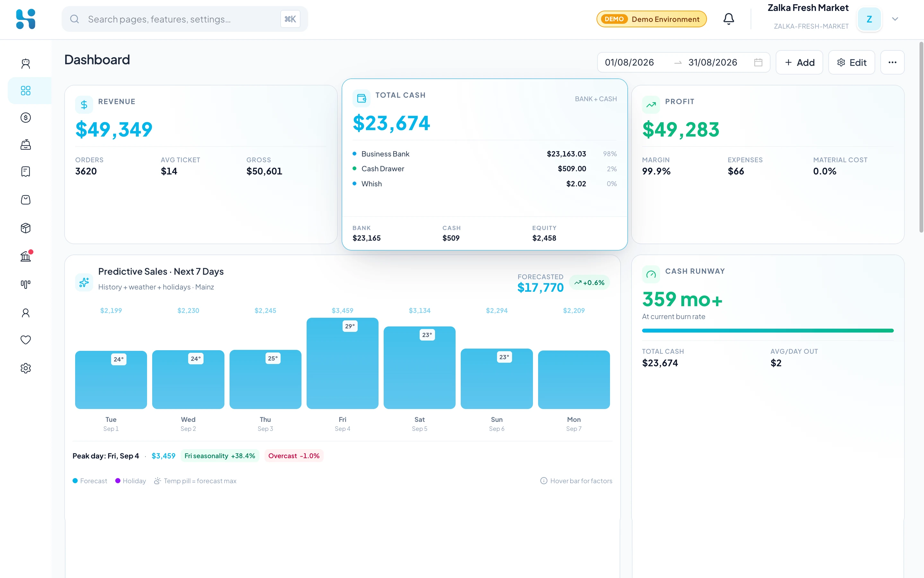Open the heart sidebar icon

tap(26, 340)
